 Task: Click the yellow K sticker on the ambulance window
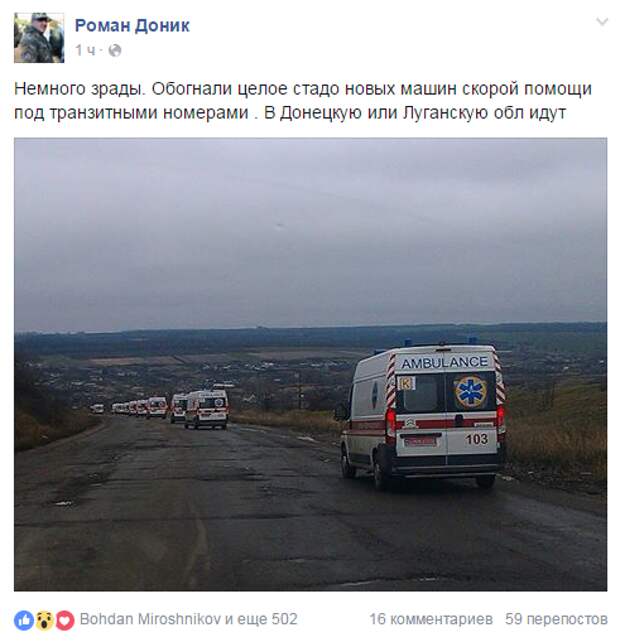coord(406,384)
